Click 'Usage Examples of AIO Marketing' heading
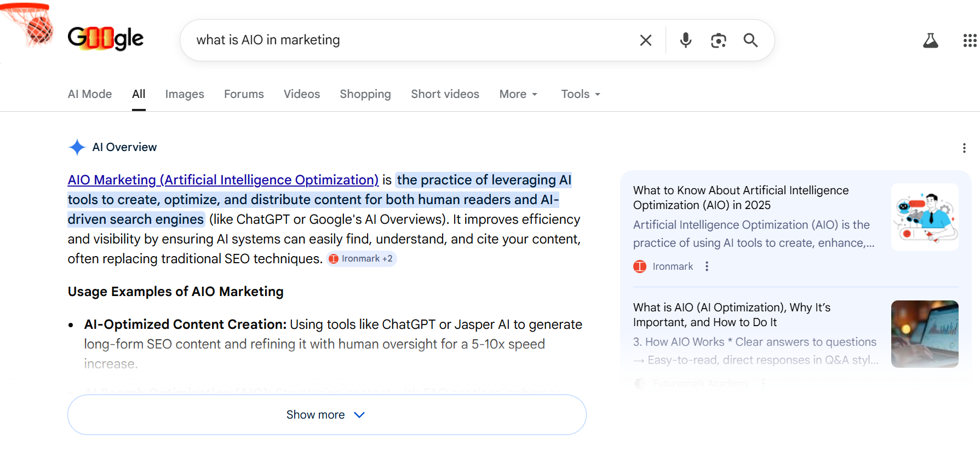980x452 pixels. click(x=176, y=292)
